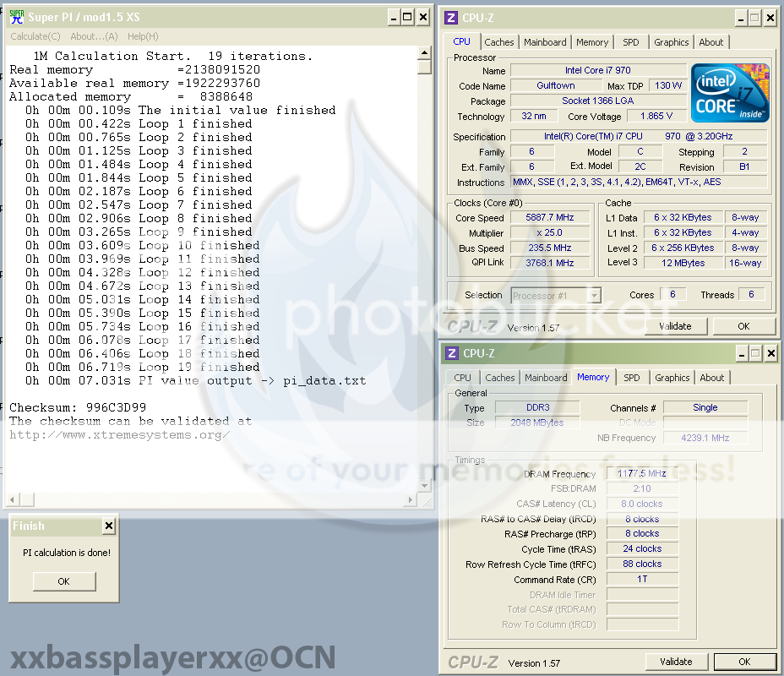Click Validate button in lower CPU-Z window
The height and width of the screenshot is (676, 784).
point(676,662)
